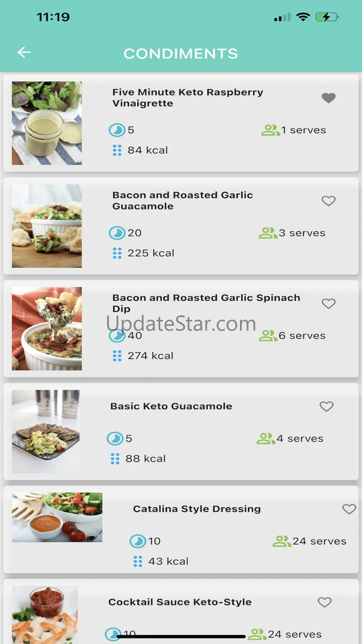Favorite Bacon and Roasted Garlic Spinach Dip
Viewport: 362px width, 644px height.
point(329,304)
